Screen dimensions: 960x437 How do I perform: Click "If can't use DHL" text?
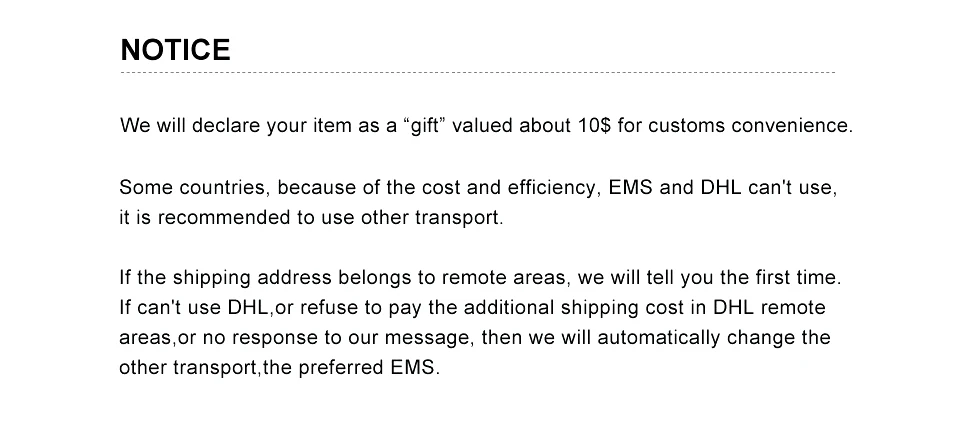point(194,307)
